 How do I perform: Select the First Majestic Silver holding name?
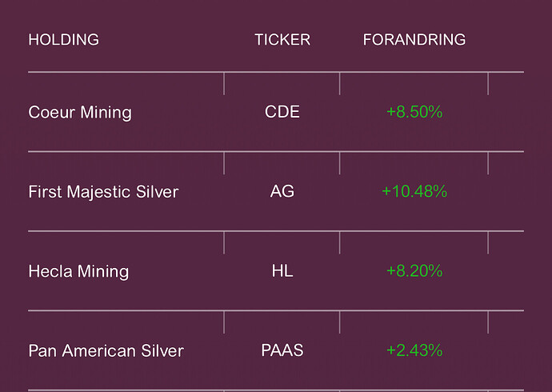(103, 192)
